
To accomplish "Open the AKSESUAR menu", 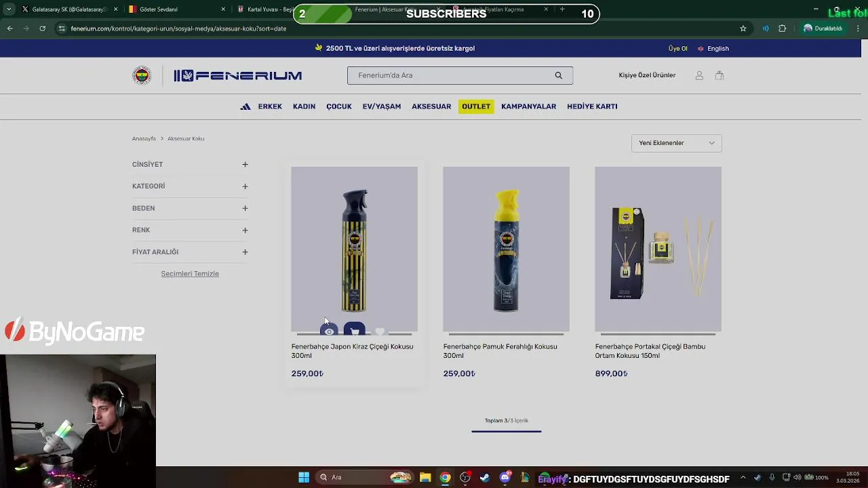I will pyautogui.click(x=431, y=106).
